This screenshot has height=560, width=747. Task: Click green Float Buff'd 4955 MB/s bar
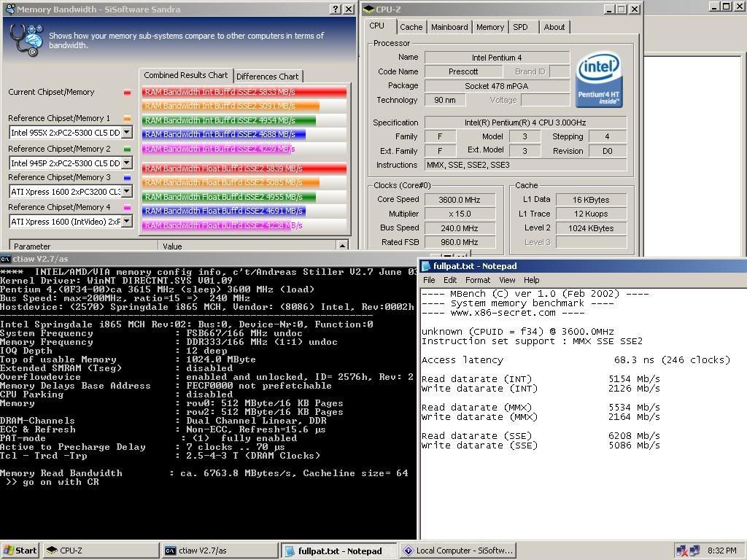[x=228, y=197]
